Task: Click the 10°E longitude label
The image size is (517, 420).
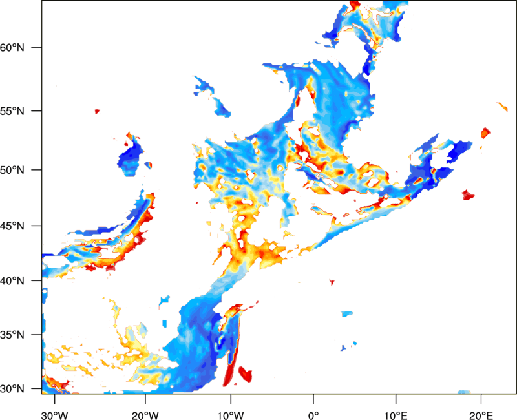Action: pyautogui.click(x=396, y=415)
